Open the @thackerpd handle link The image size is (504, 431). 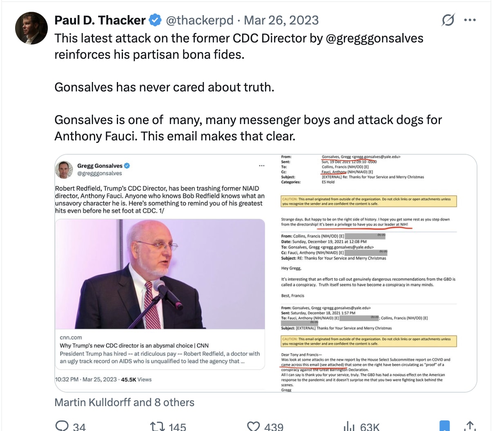(x=200, y=20)
